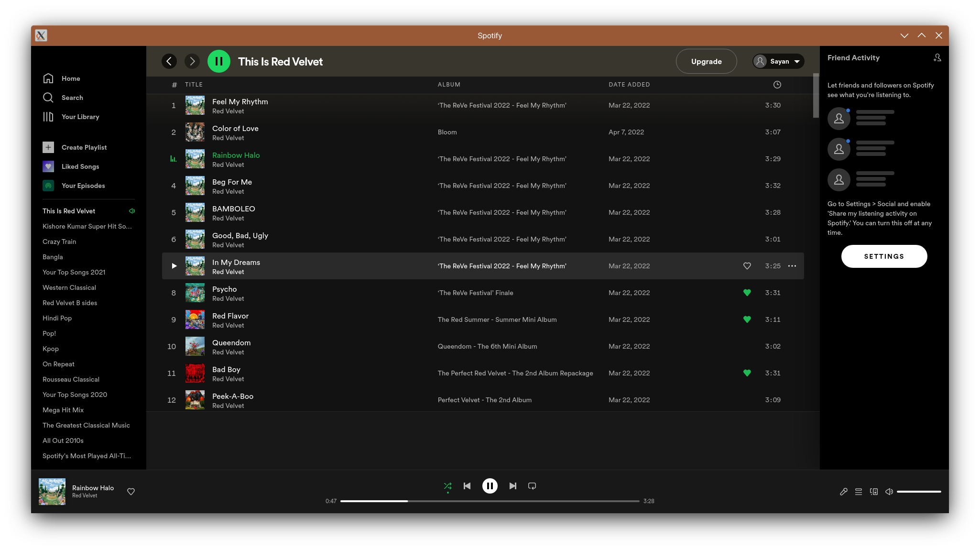Open the play queue icon

(859, 492)
